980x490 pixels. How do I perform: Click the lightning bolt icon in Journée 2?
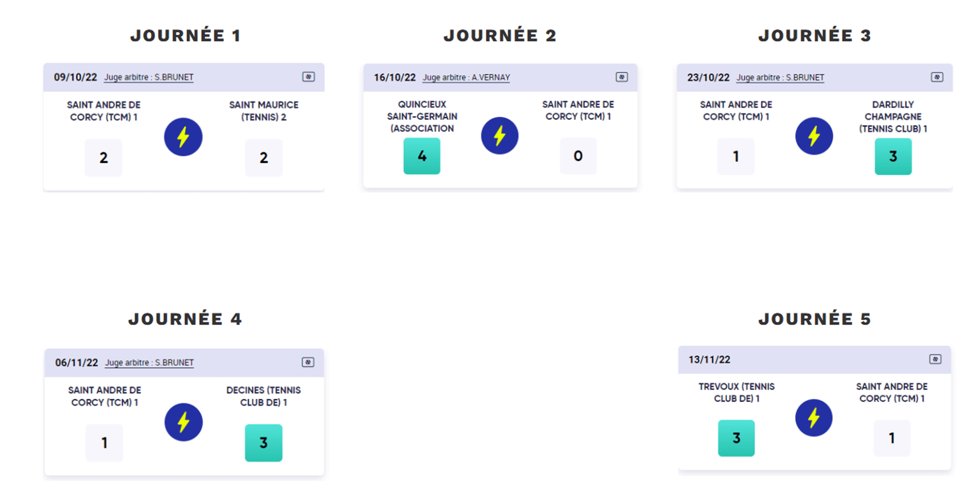click(499, 136)
